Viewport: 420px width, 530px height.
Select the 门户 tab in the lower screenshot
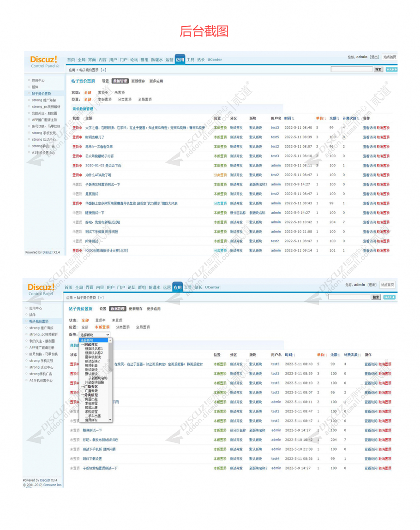coord(121,288)
